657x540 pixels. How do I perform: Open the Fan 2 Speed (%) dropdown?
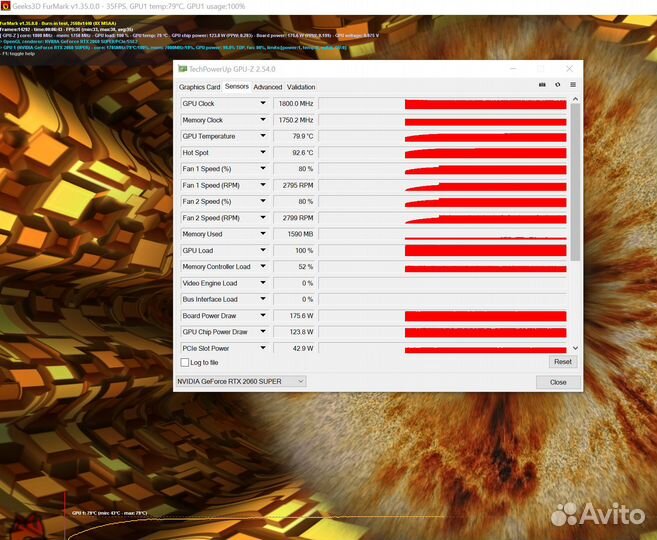[263, 201]
